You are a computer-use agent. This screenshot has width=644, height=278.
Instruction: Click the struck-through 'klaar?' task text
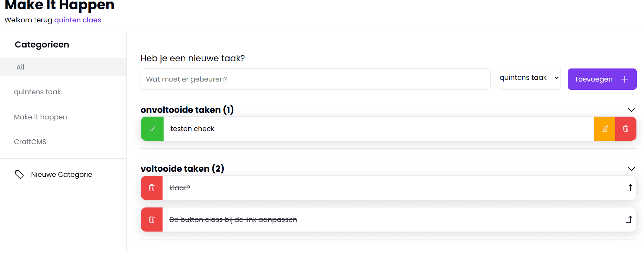180,188
